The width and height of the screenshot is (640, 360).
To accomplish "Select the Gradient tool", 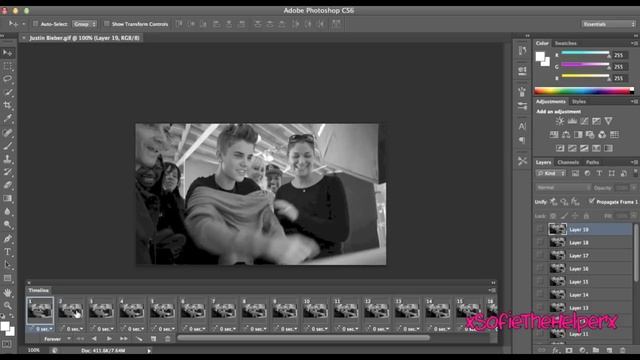I will point(7,198).
